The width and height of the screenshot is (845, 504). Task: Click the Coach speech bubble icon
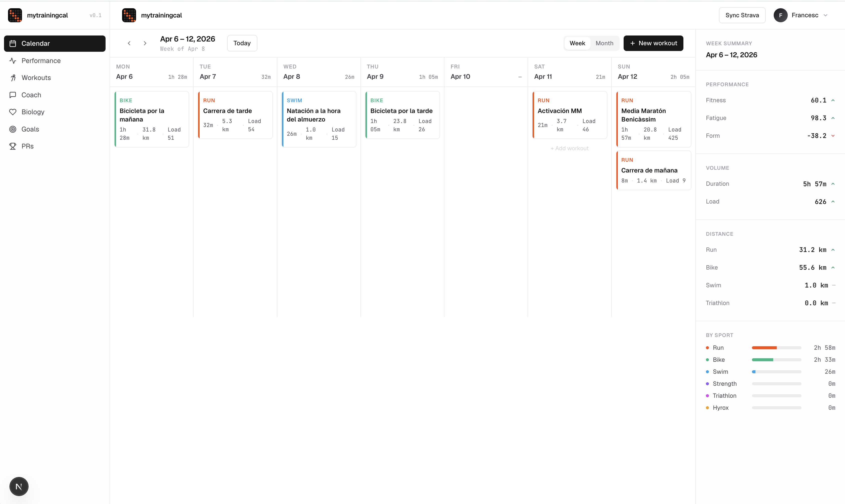click(x=13, y=95)
